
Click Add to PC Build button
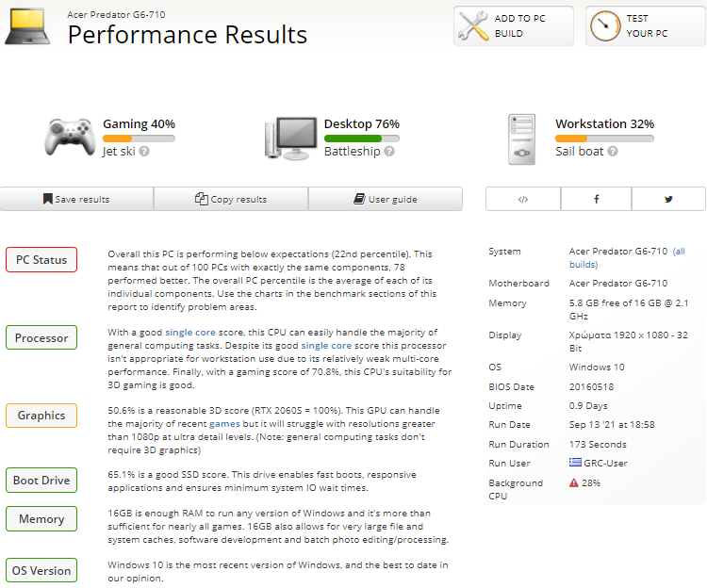tap(514, 26)
